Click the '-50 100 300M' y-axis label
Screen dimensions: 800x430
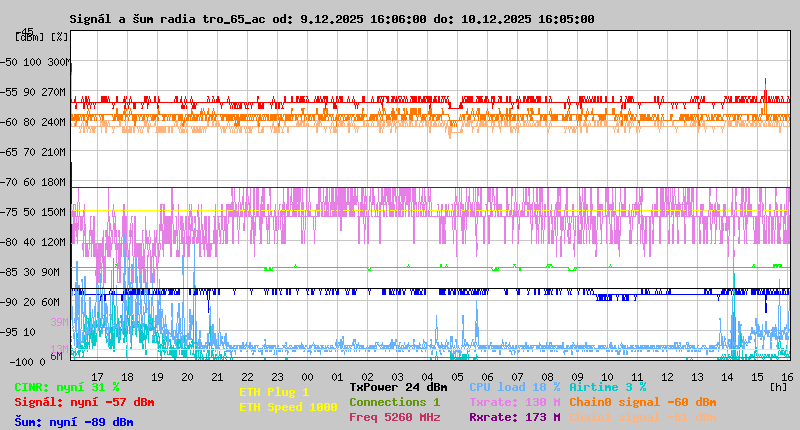35,62
